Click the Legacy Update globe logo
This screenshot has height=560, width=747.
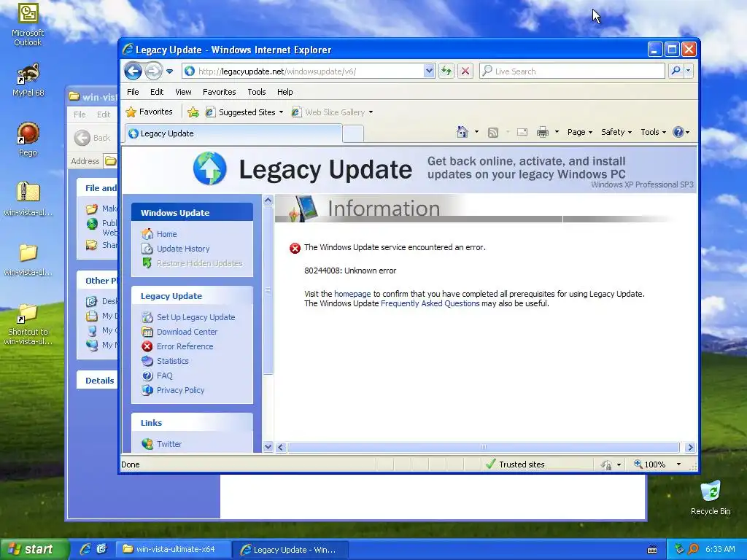tap(209, 168)
